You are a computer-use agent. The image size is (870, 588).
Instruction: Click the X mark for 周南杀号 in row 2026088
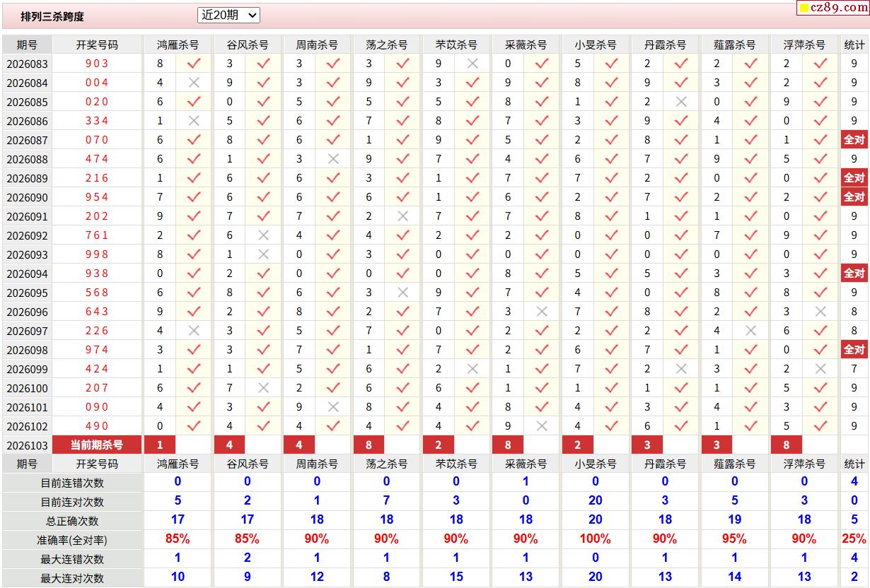pyautogui.click(x=333, y=159)
